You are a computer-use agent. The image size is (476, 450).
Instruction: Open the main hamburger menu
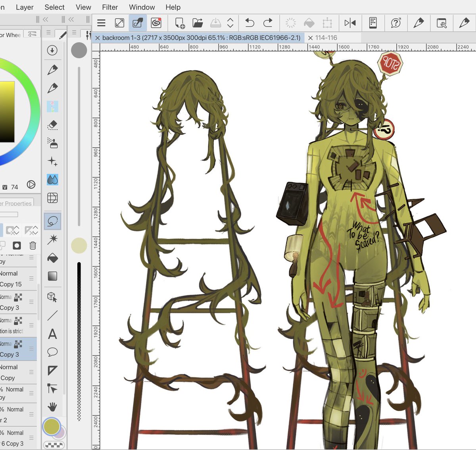click(102, 23)
